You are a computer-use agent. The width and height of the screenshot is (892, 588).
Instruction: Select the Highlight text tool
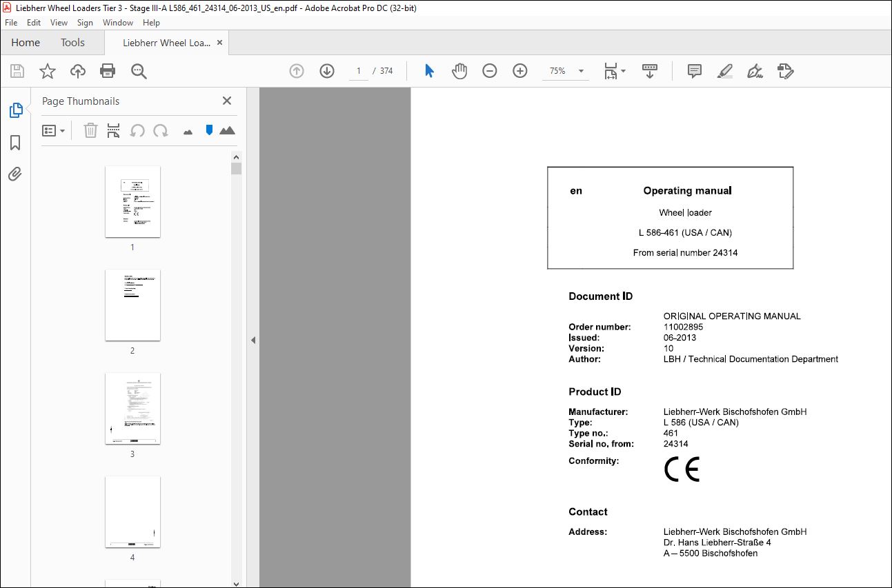coord(724,71)
